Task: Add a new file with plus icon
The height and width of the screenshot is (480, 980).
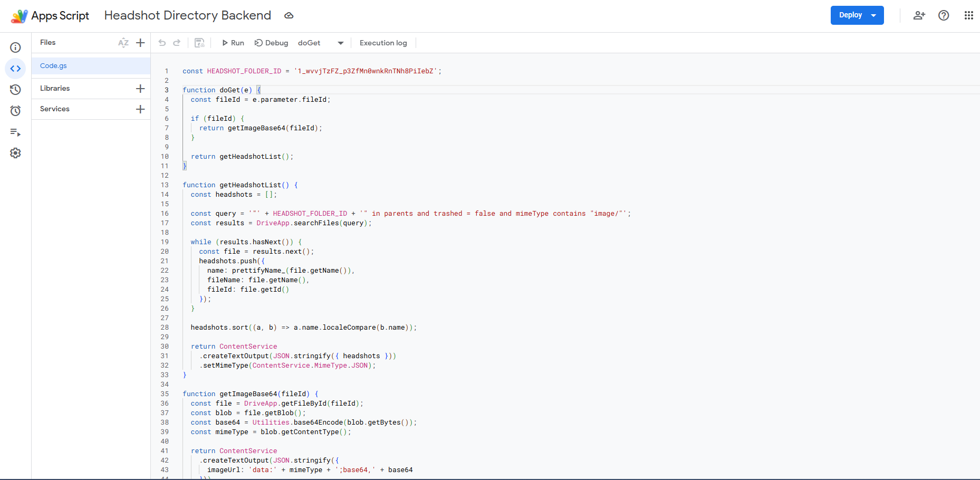Action: point(140,43)
